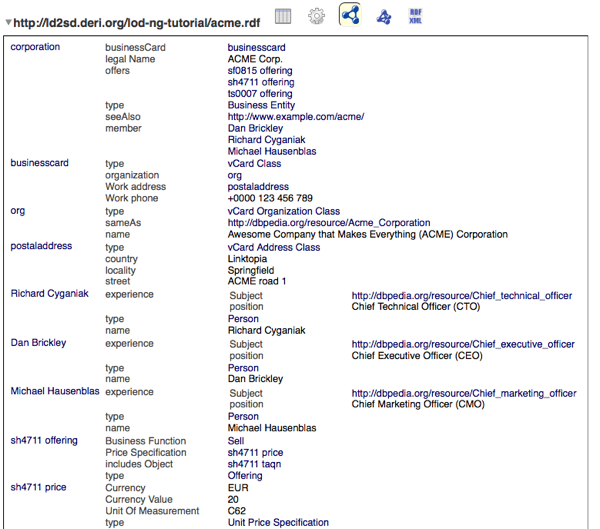600x529 pixels.
Task: Select the ts0007 offering value
Action: click(260, 94)
